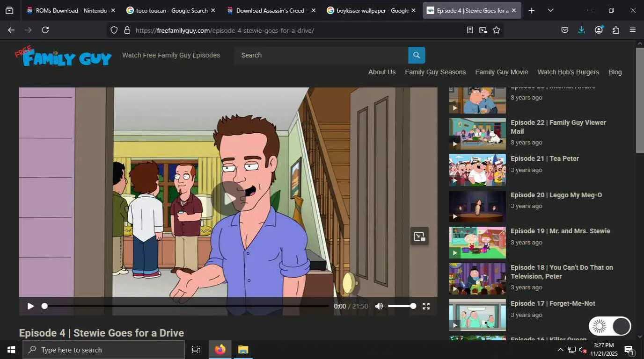Image resolution: width=644 pixels, height=359 pixels.
Task: Open the tracking protection shield panel
Action: (114, 30)
